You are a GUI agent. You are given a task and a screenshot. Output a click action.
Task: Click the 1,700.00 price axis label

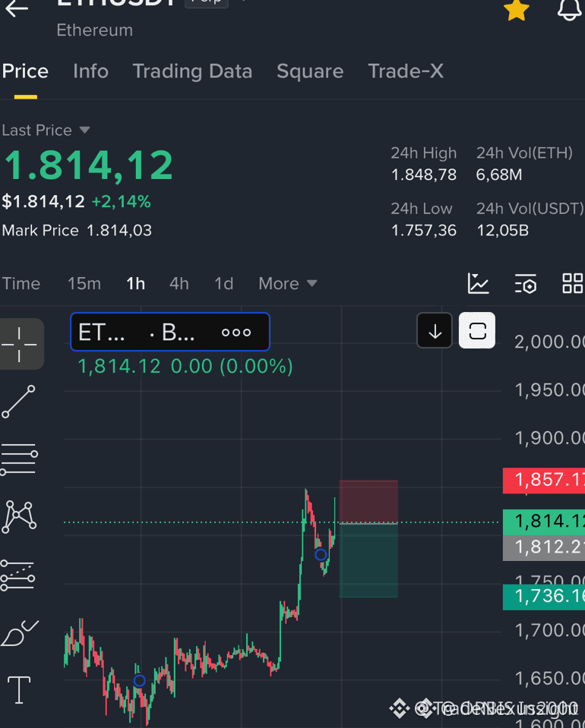pos(549,631)
